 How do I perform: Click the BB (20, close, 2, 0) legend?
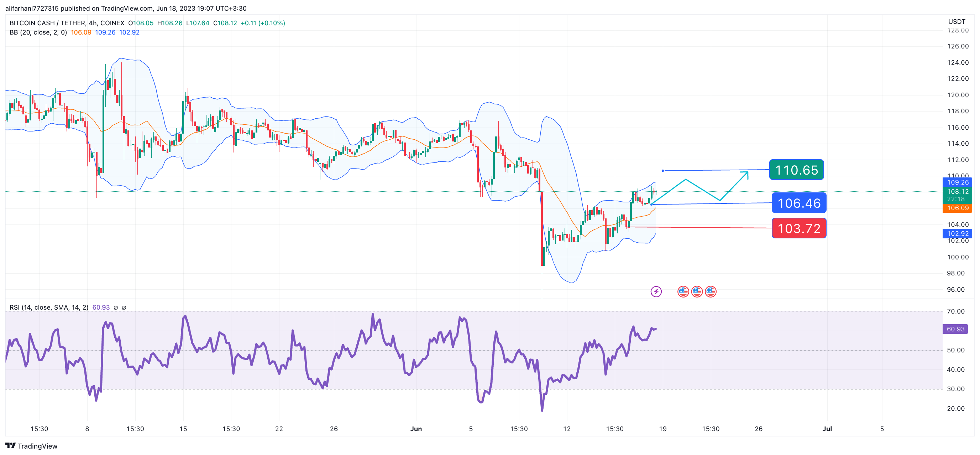pyautogui.click(x=38, y=32)
